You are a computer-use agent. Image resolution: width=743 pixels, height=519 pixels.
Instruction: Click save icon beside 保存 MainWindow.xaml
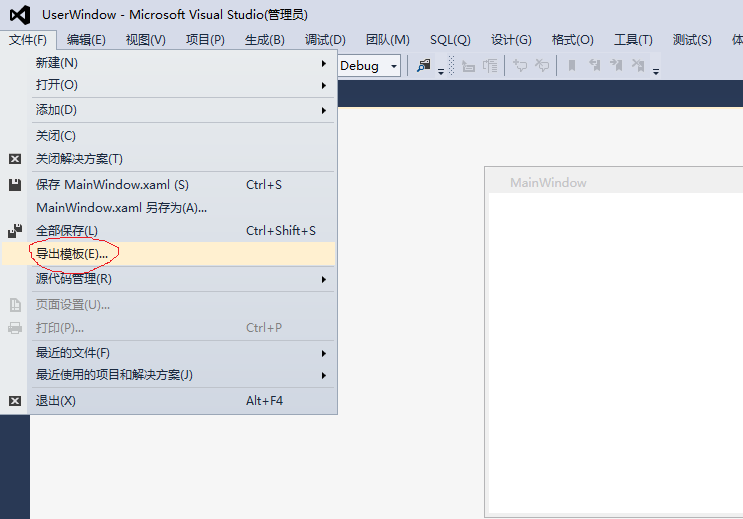[x=15, y=185]
